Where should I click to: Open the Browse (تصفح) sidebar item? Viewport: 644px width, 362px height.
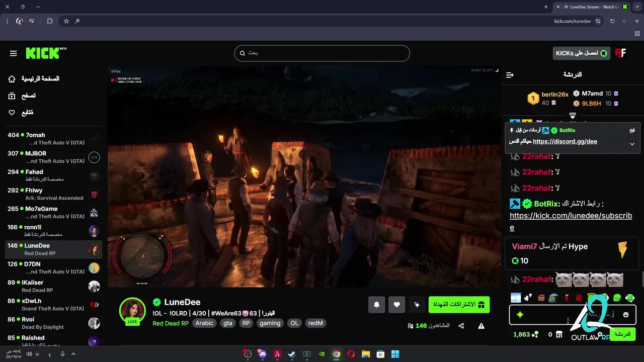[22, 96]
